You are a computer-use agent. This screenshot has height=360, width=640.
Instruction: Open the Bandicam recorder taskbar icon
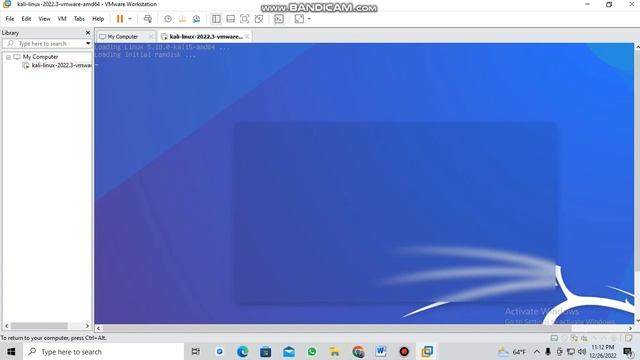[404, 351]
